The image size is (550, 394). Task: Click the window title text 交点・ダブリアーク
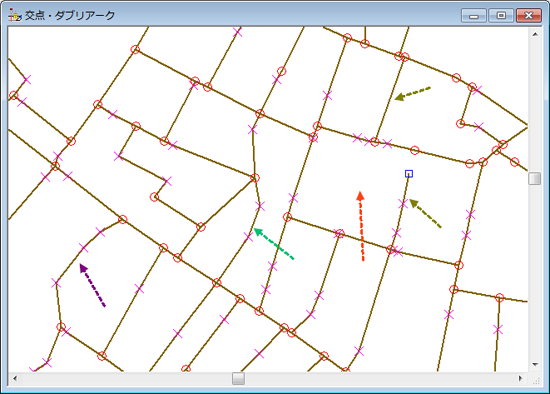point(70,15)
